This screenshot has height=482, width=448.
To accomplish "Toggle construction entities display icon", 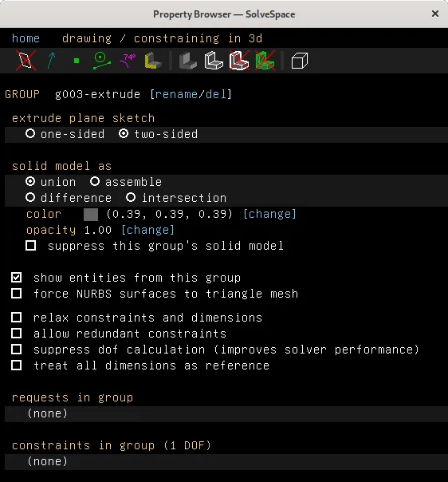I will (101, 61).
